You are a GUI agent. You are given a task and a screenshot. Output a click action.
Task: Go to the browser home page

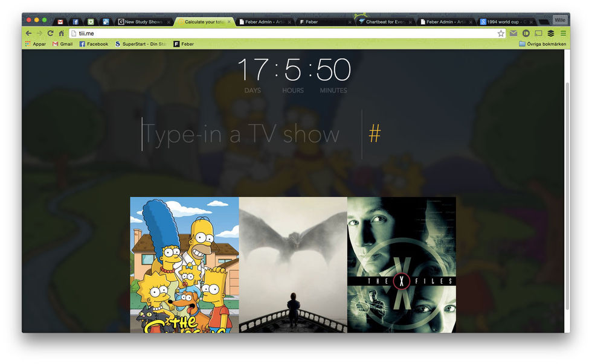coord(61,33)
